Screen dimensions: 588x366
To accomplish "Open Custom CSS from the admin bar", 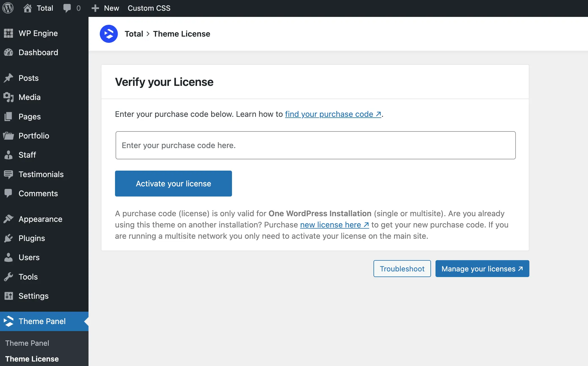I will tap(149, 8).
